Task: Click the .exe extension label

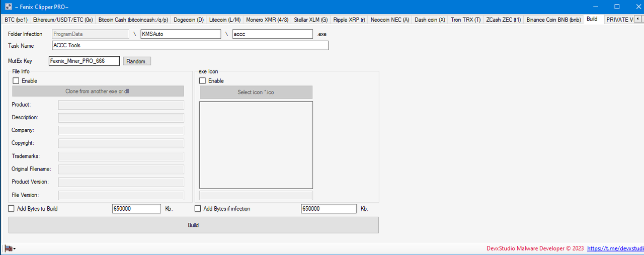Action: [x=323, y=34]
